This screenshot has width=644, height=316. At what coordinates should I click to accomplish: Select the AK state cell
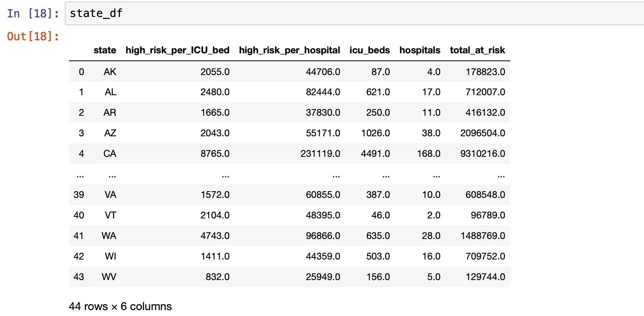coord(110,72)
